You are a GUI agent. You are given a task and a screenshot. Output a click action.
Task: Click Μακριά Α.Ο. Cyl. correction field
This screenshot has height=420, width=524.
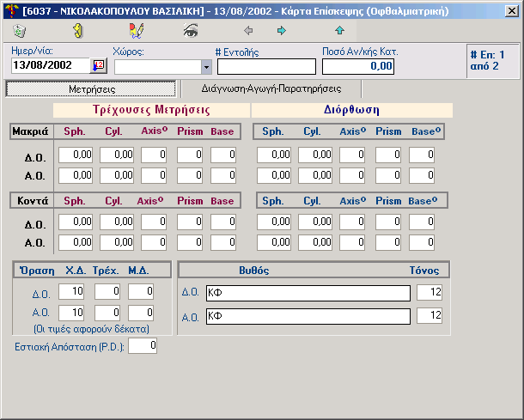point(315,176)
